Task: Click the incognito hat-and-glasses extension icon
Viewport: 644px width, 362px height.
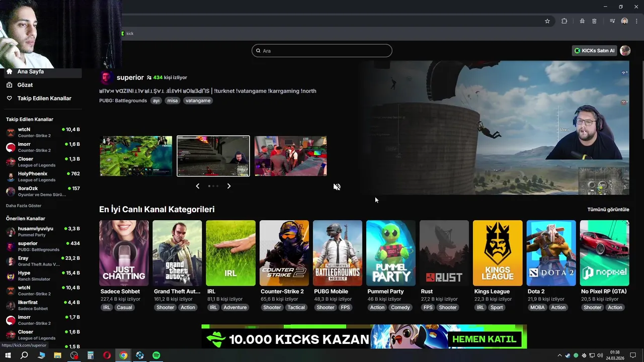Action: (582, 21)
